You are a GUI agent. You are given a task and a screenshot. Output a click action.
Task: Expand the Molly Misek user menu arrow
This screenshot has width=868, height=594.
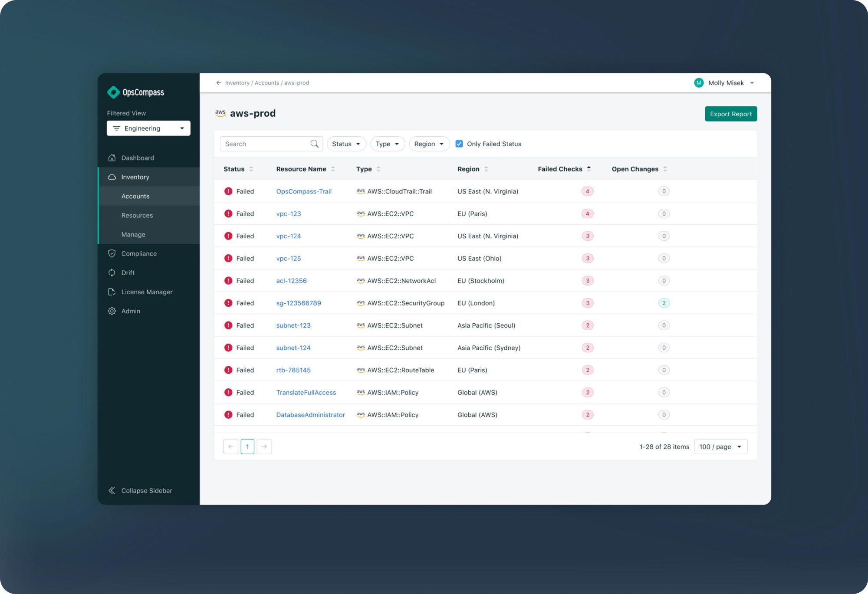click(752, 83)
